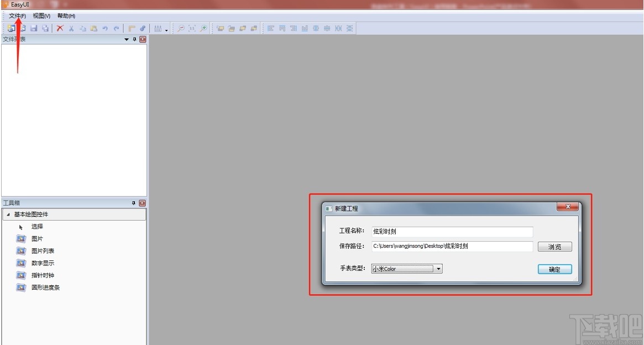The width and height of the screenshot is (644, 345).
Task: Open the 手表类型 dropdown showing 小米Color
Action: [438, 268]
